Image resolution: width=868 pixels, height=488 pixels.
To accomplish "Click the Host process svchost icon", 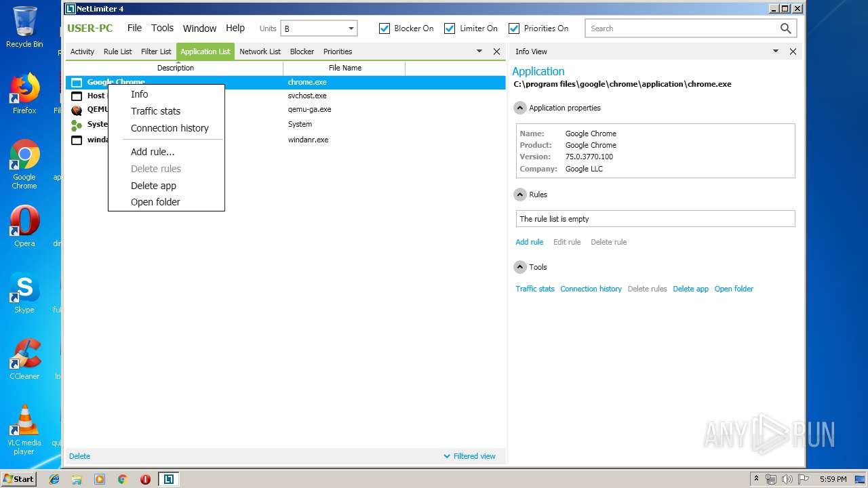I will point(77,96).
